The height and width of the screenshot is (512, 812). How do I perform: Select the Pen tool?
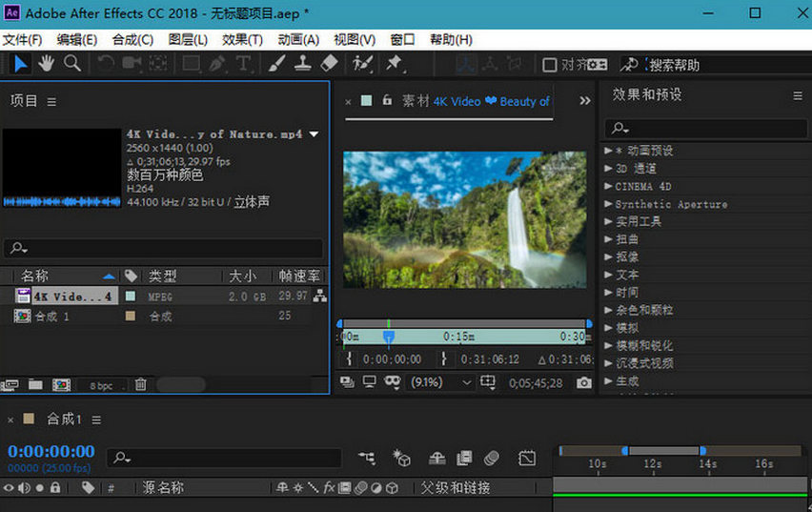[217, 64]
